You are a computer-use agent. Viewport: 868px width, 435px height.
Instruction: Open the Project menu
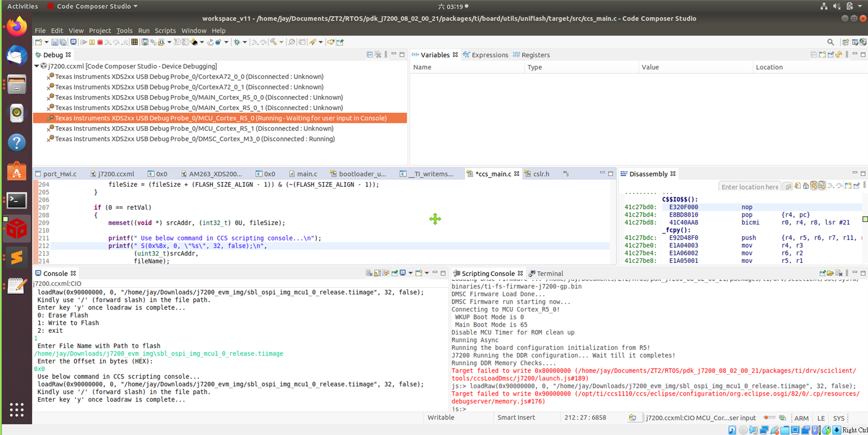click(x=100, y=30)
